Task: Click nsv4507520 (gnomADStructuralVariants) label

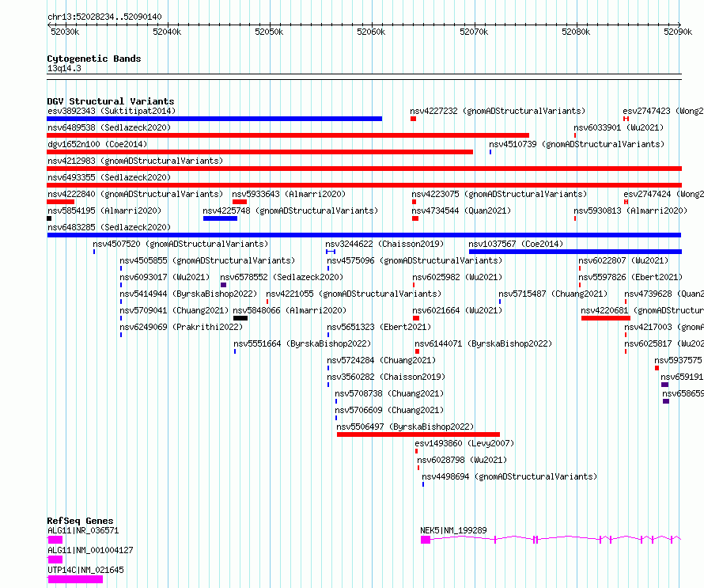Action: coord(180,244)
